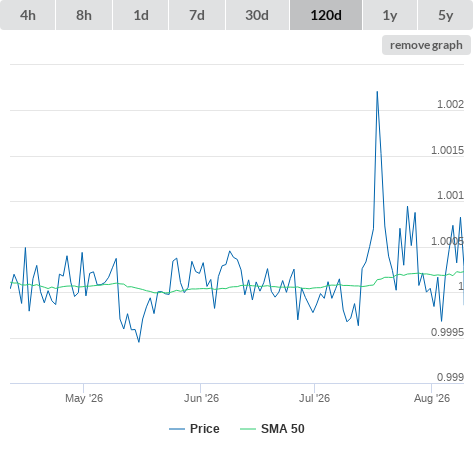Click the 0.999 y-axis label
Viewport: 474px width, 455px height.
[x=450, y=377]
